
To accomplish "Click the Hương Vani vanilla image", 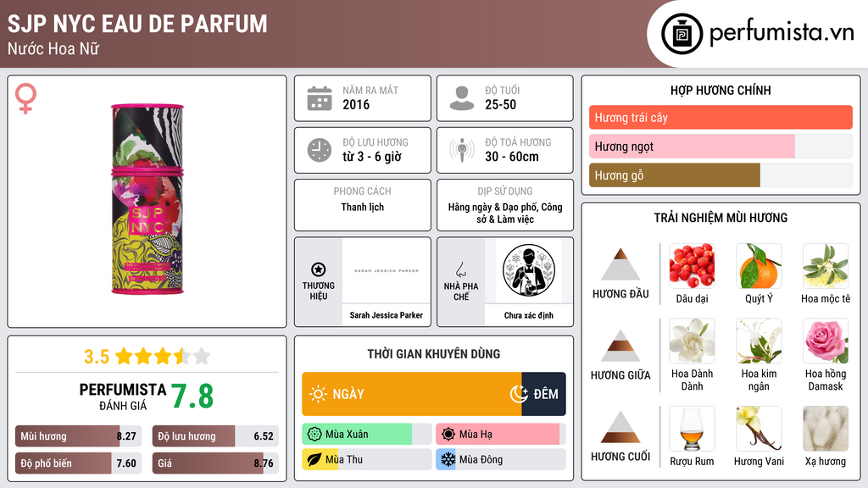I will point(759,429).
